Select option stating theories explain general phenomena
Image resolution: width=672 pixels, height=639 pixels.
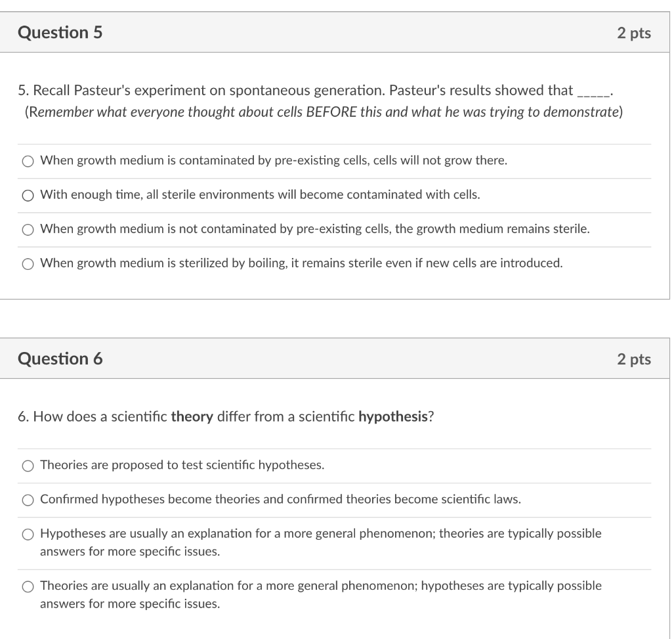28,585
